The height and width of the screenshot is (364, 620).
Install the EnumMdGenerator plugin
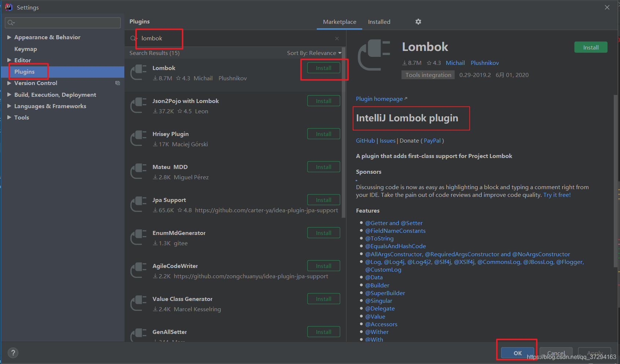click(324, 233)
